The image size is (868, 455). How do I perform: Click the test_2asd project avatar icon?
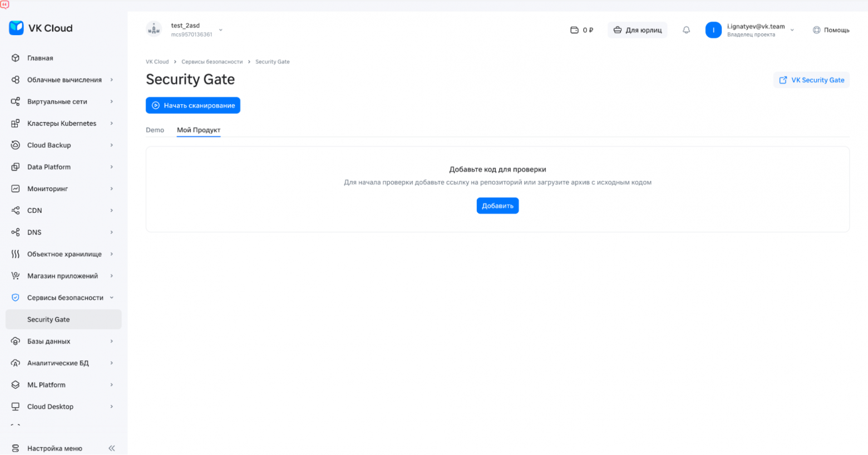(154, 29)
